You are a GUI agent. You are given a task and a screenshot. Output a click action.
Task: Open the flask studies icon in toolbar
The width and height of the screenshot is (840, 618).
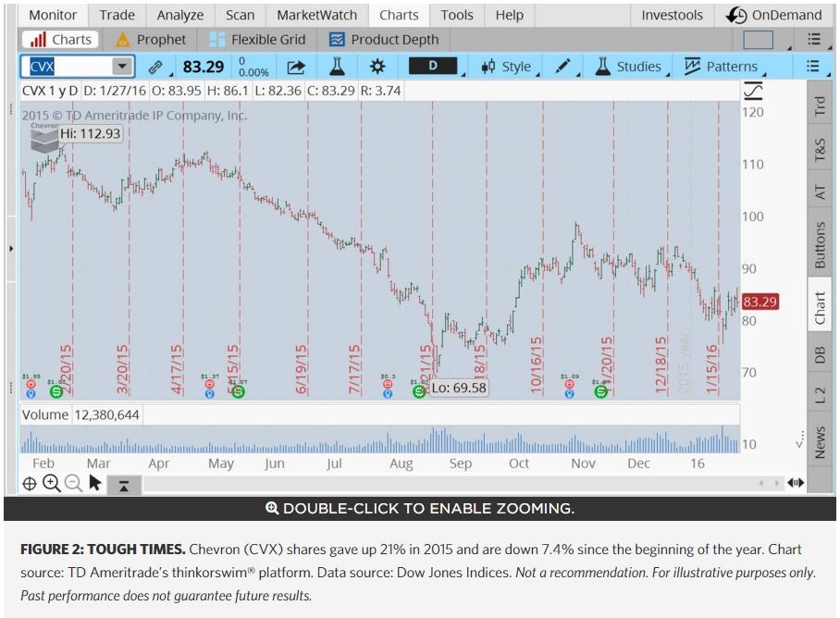[x=337, y=67]
